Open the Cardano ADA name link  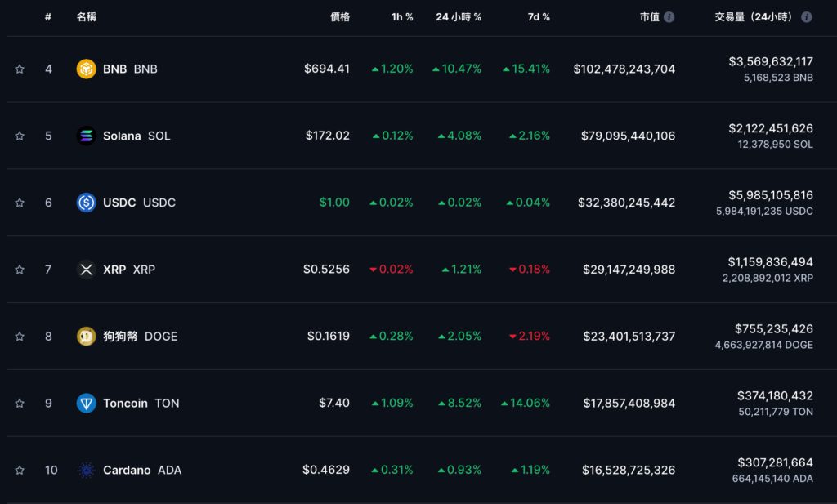click(141, 470)
